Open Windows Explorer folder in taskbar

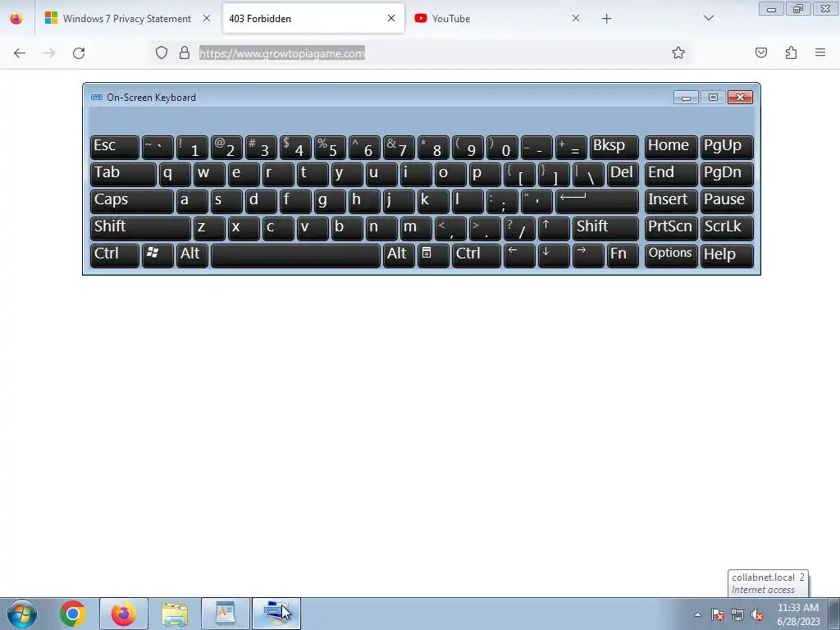click(x=175, y=614)
